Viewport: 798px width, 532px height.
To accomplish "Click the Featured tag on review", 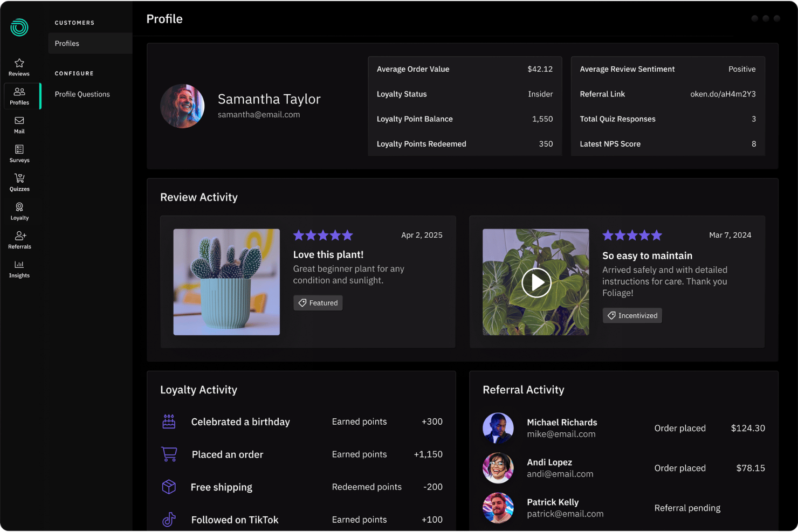I will pyautogui.click(x=318, y=303).
